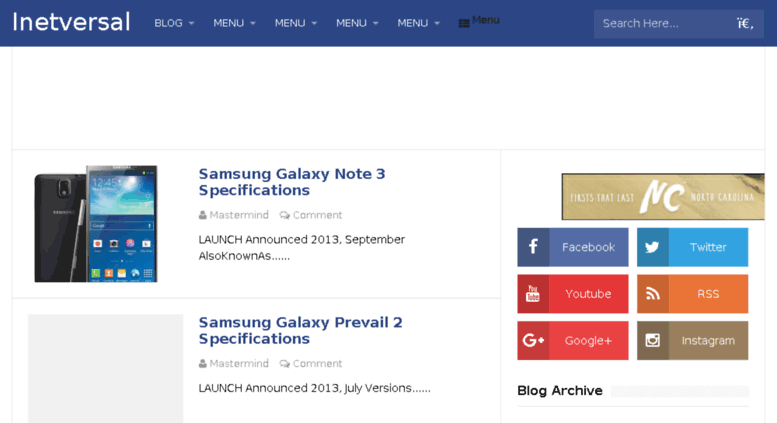The image size is (777, 423).
Task: Open the dark Menu item with grid icon
Action: point(479,21)
